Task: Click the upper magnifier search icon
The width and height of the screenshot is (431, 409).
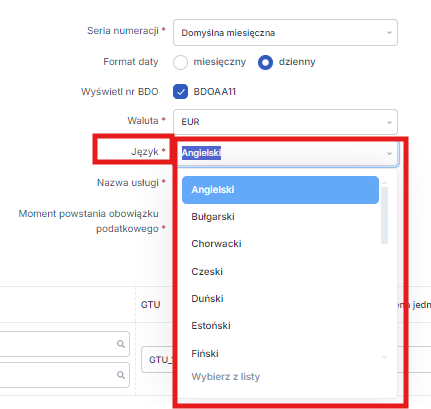Action: [x=121, y=344]
